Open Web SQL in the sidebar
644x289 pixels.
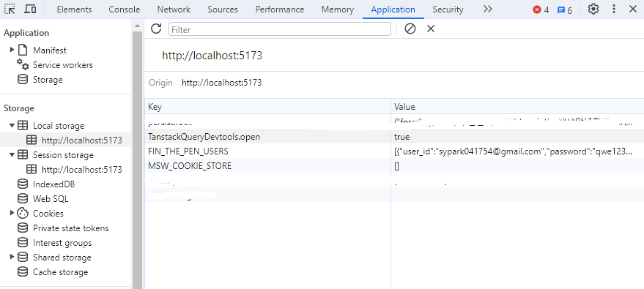pyautogui.click(x=51, y=199)
